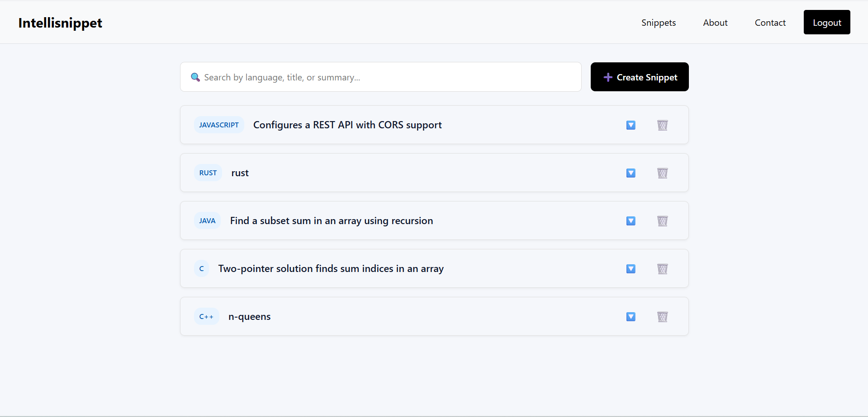Open the Snippets menu item
868x417 pixels.
(x=658, y=22)
